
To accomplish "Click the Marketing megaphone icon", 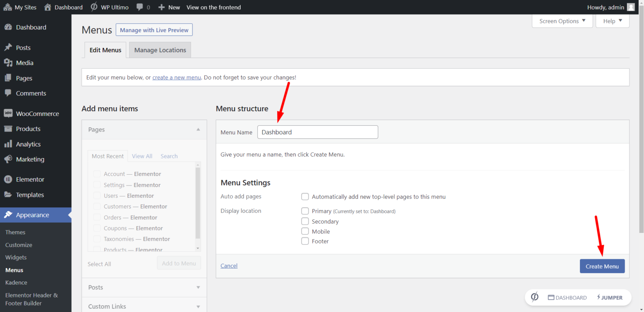I will pos(8,159).
